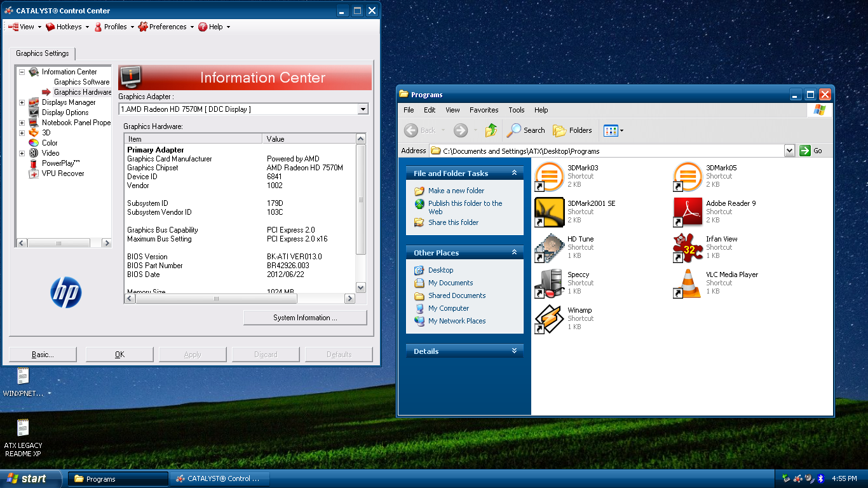Expand the Displays Manager tree node

point(22,102)
